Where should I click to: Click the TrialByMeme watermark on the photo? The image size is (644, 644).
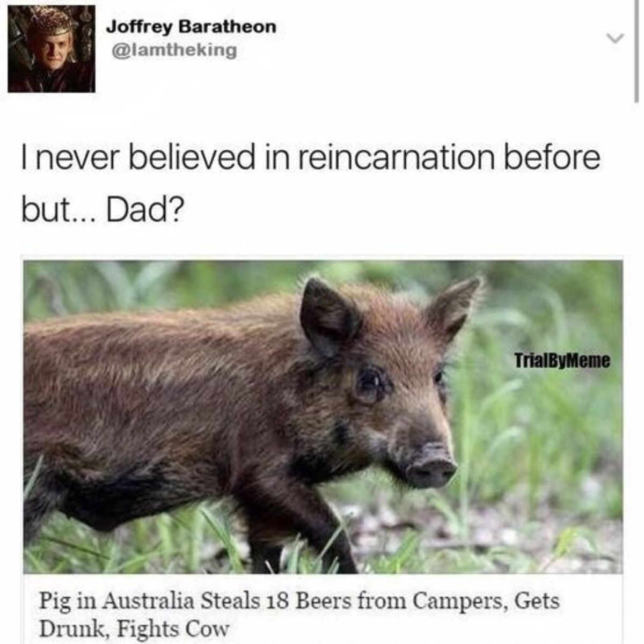[x=562, y=360]
